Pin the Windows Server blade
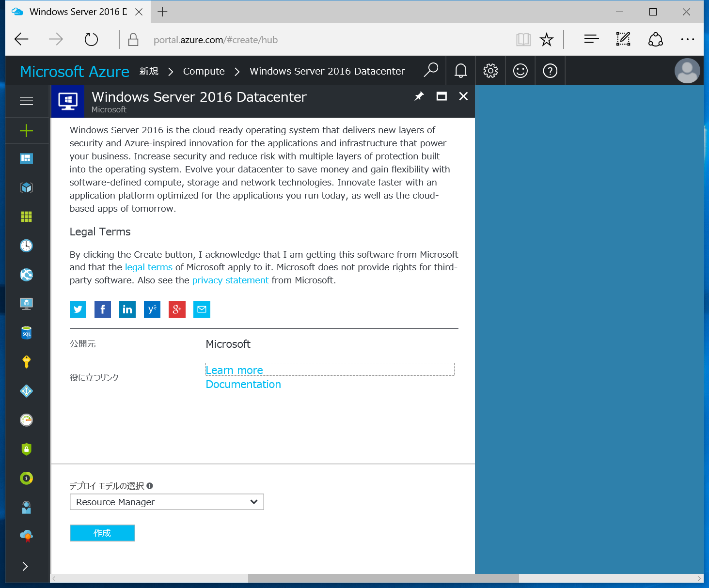 click(419, 96)
